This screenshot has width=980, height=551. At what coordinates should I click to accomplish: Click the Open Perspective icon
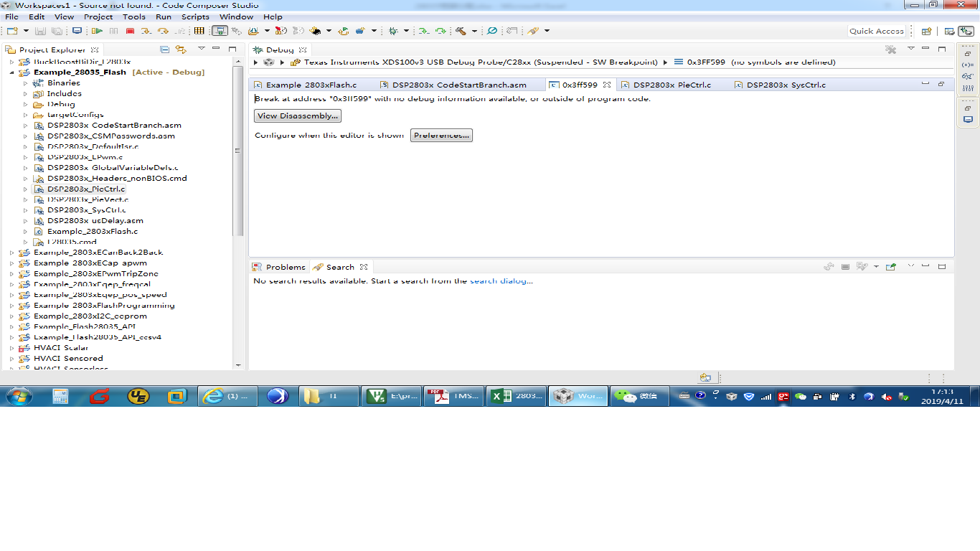point(926,31)
